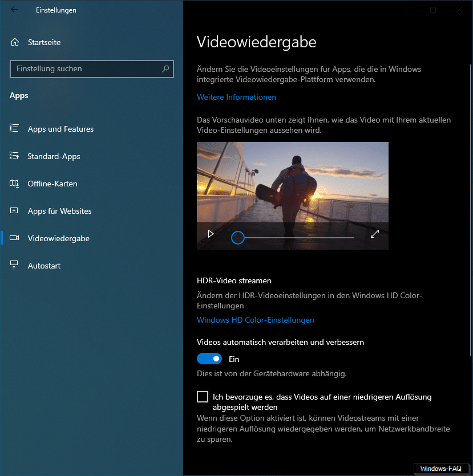Viewport: 473px width, 476px height.
Task: Click the video seek slider handle
Action: pos(237,237)
